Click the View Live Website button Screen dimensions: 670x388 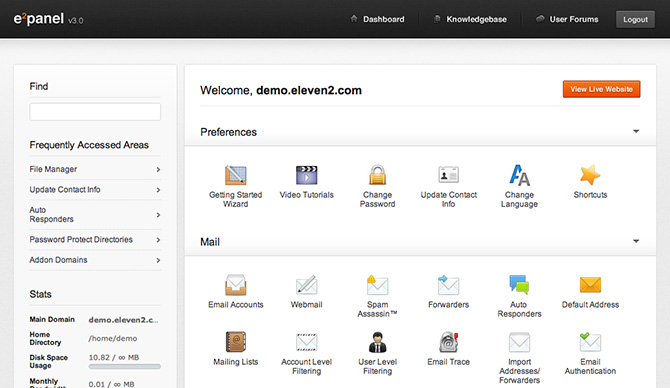point(601,89)
